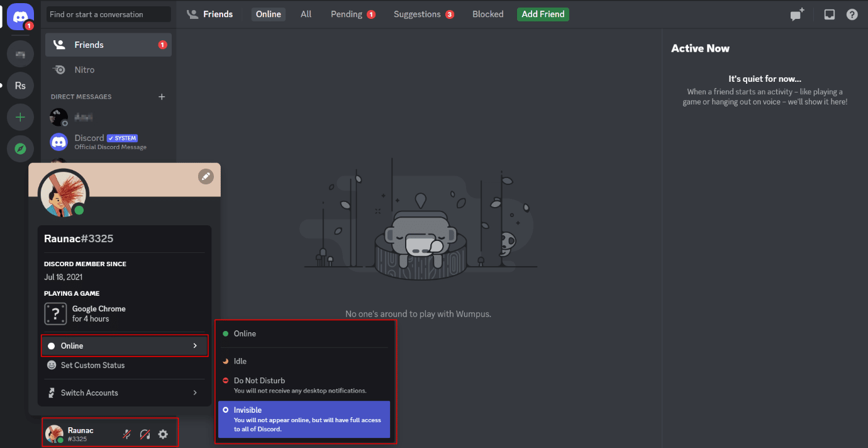Screen dimensions: 868x448
Task: Undeafen the headphones icon
Action: pos(144,434)
